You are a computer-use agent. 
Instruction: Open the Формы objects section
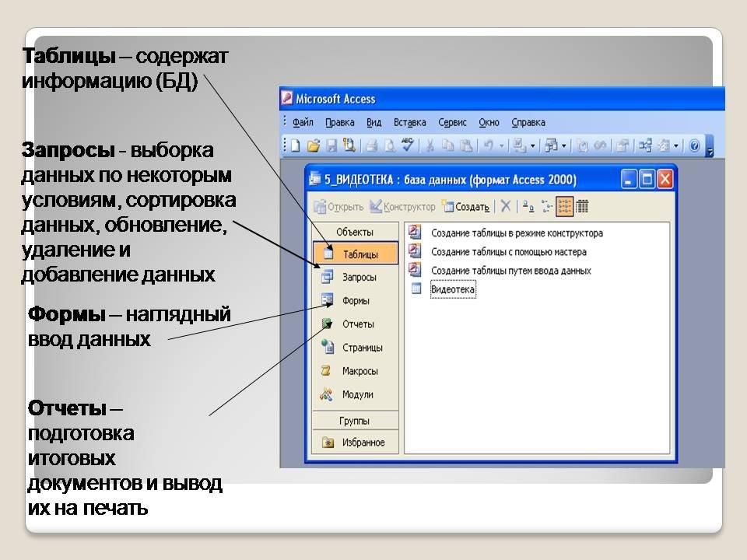(x=356, y=300)
